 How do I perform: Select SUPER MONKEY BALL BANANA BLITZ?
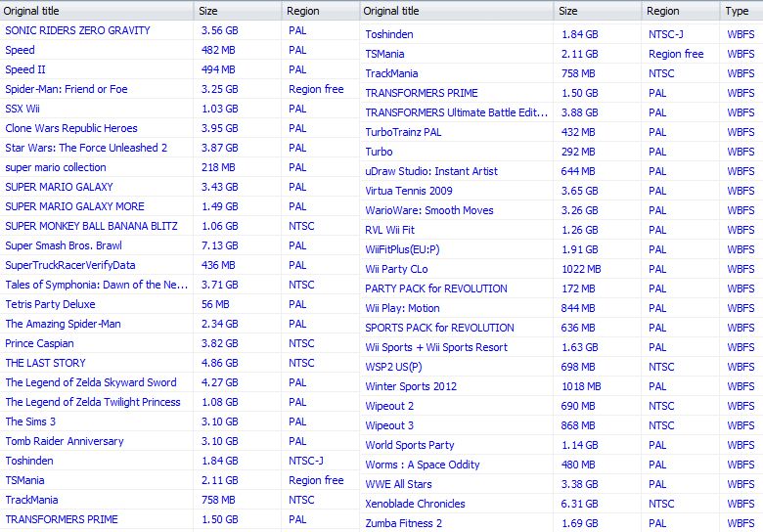[91, 226]
